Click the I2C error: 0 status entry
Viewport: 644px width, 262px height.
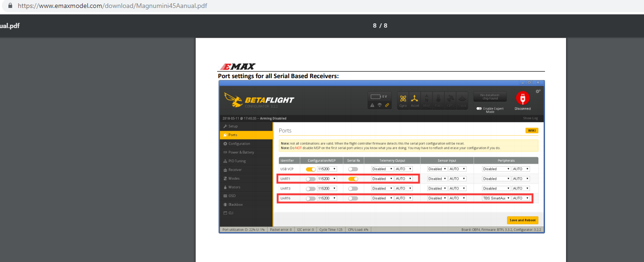tap(305, 230)
